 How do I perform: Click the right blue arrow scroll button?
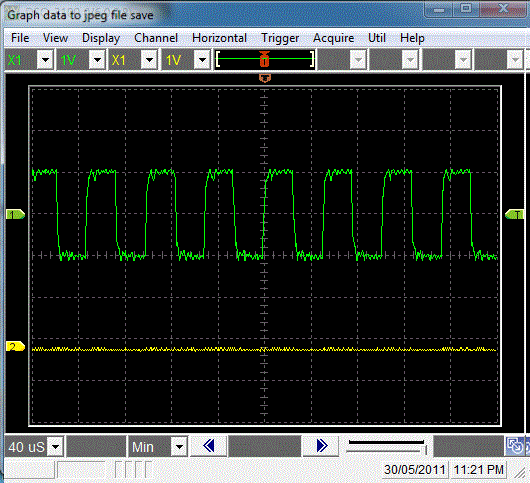(321, 446)
